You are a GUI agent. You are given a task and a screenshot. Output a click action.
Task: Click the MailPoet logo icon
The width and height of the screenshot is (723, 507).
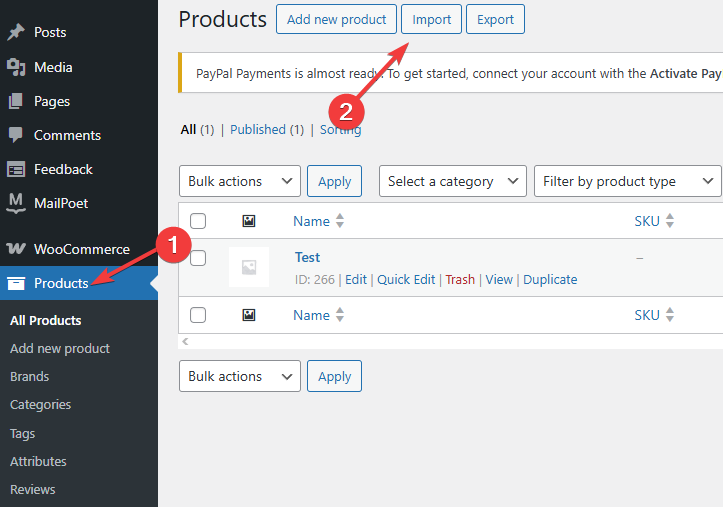click(x=16, y=203)
